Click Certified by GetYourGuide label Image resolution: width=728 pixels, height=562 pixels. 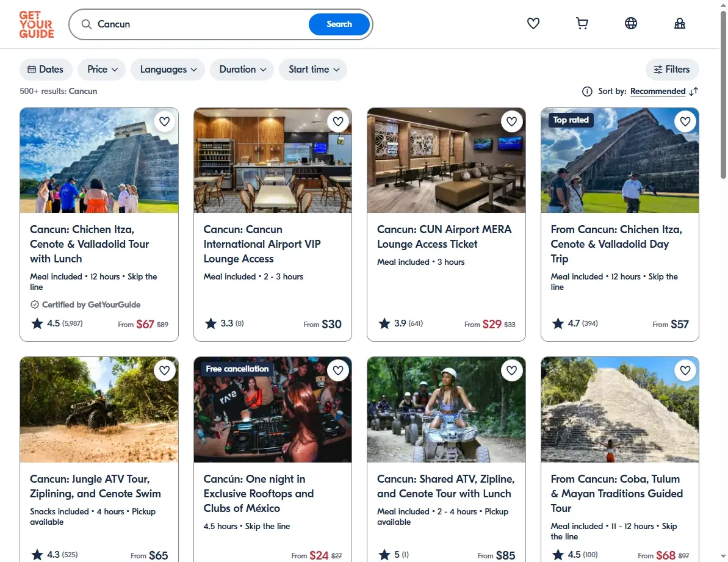(x=85, y=304)
